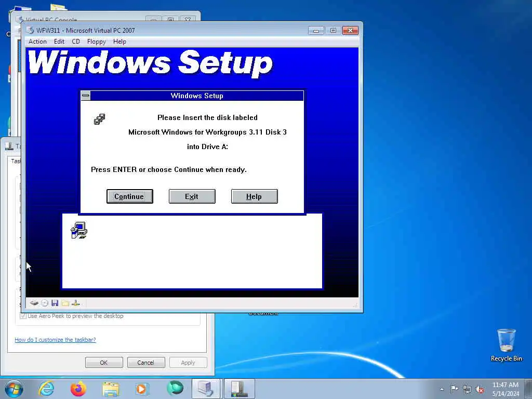Open Windows Explorer from the taskbar
Screen dimensions: 532x399
pyautogui.click(x=111, y=389)
